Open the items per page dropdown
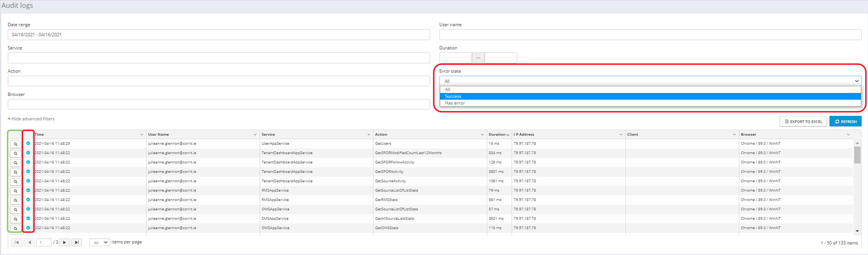Screen dimensions: 868x255 point(99,242)
